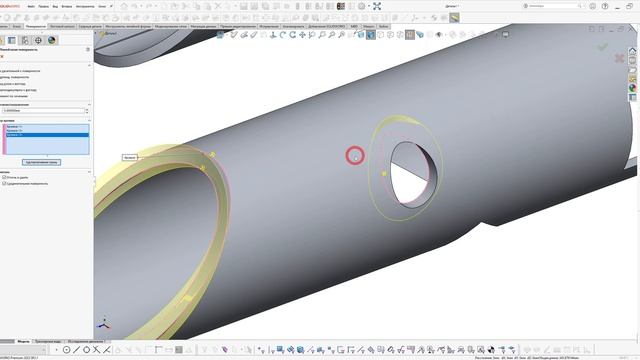The image size is (640, 360).
Task: Toggle the Connecting surface checkbox
Action: pos(4,184)
